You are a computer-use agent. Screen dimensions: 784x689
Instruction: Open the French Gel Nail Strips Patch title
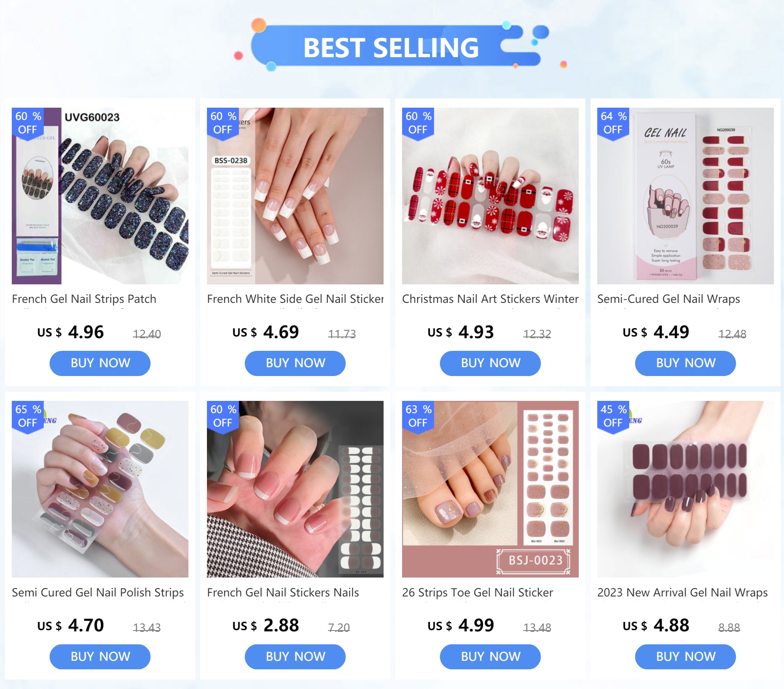point(84,299)
